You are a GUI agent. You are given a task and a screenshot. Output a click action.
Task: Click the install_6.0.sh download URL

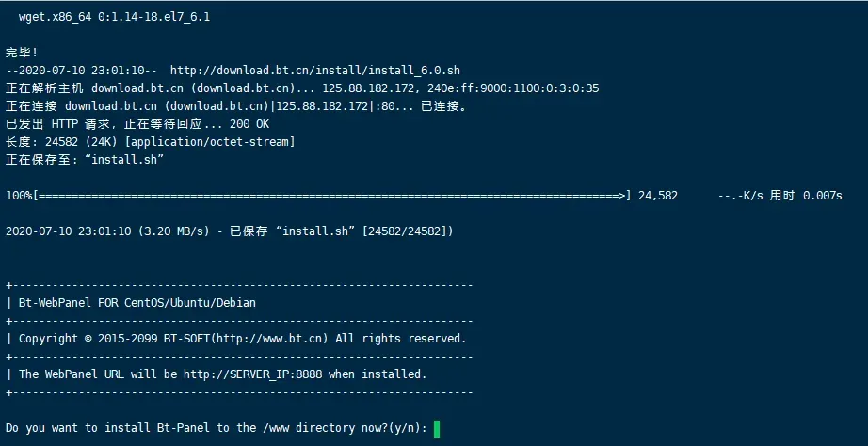[315, 71]
